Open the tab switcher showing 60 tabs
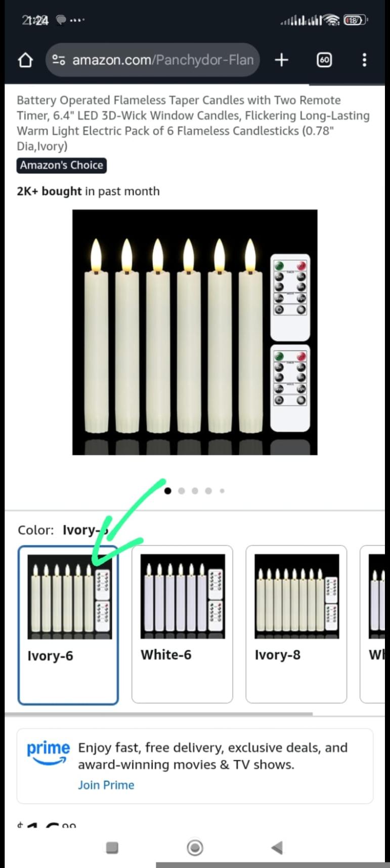This screenshot has width=390, height=868. click(324, 60)
